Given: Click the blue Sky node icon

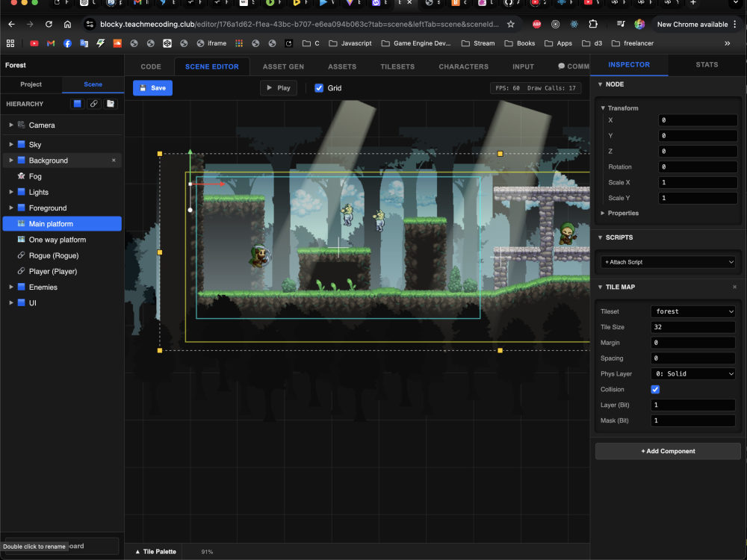Looking at the screenshot, I should coord(22,144).
